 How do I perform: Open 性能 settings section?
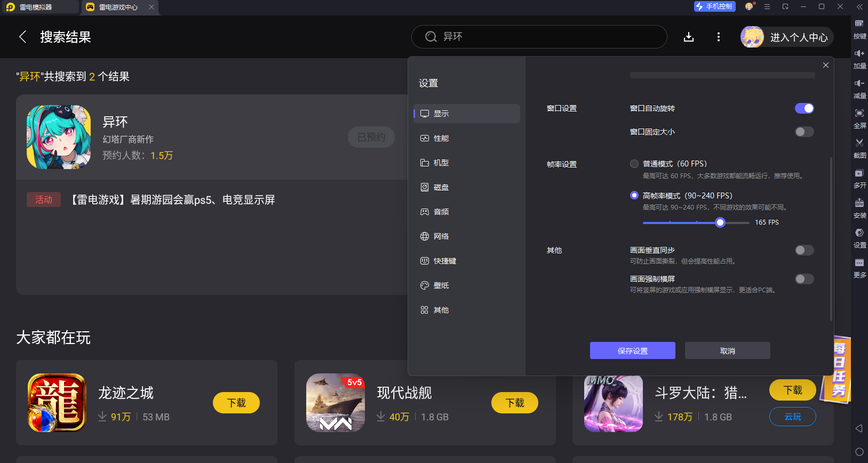[466, 138]
